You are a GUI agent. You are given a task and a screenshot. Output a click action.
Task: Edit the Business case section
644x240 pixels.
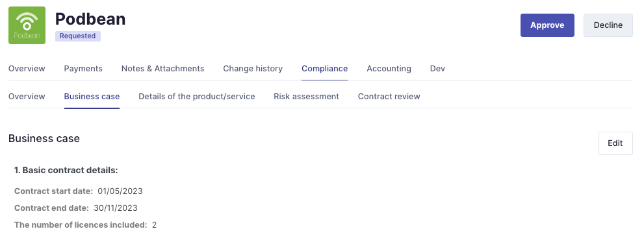click(615, 143)
